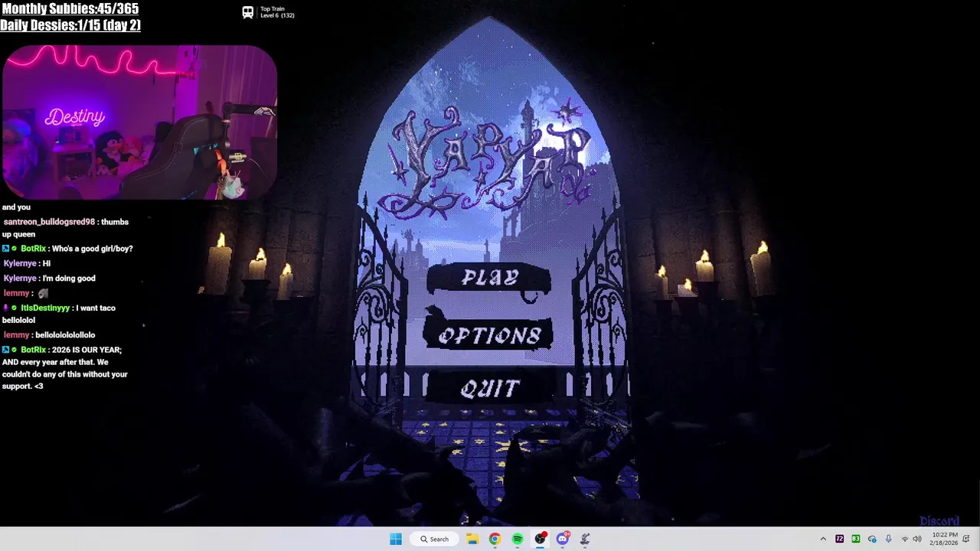Click the green 83 tray icon
The height and width of the screenshot is (551, 980).
click(x=856, y=539)
